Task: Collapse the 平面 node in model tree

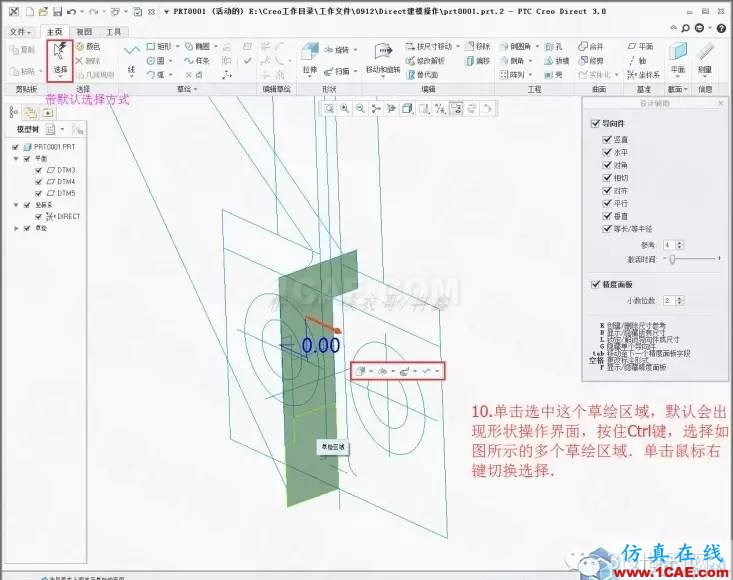Action: click(16, 159)
